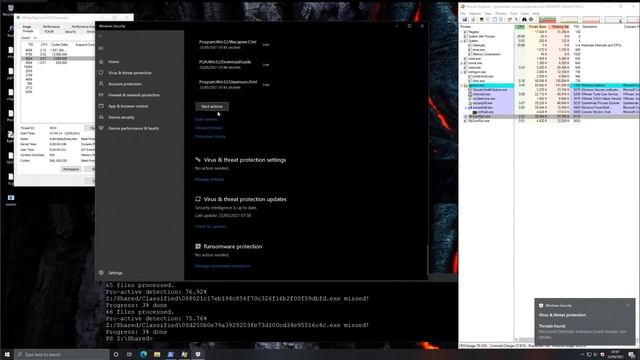This screenshot has width=640, height=360.
Task: Click Save icon in Process Explorer toolbar
Action: tap(464, 19)
